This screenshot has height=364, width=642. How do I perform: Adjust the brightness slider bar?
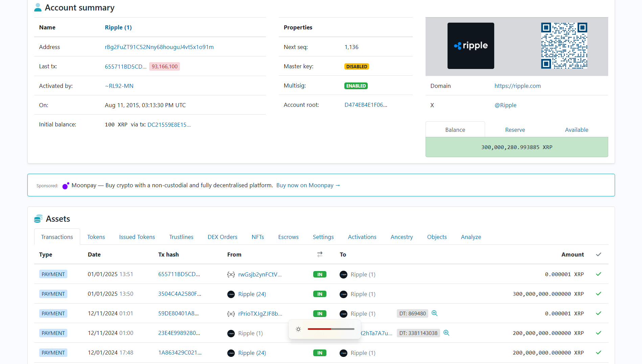[x=331, y=329]
